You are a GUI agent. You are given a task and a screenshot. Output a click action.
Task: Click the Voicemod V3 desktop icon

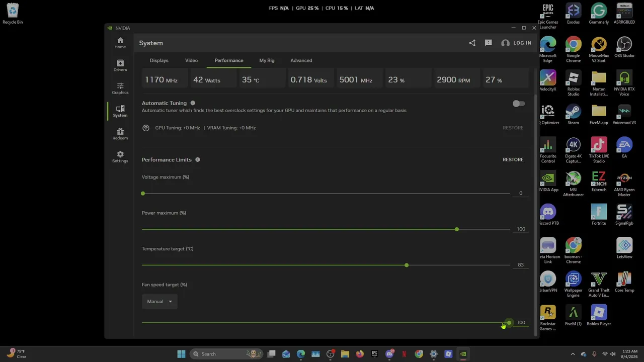pyautogui.click(x=624, y=115)
